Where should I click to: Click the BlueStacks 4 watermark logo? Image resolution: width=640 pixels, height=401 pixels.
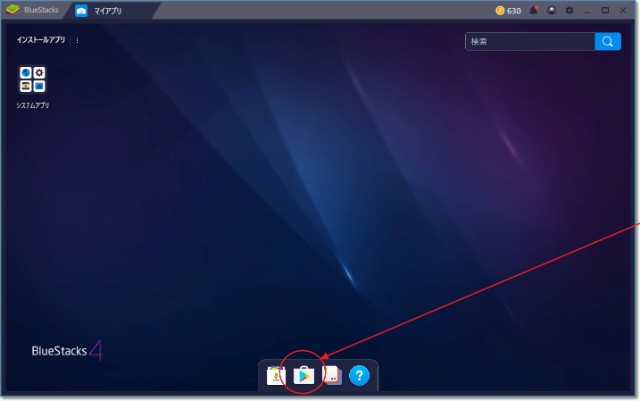[67, 351]
